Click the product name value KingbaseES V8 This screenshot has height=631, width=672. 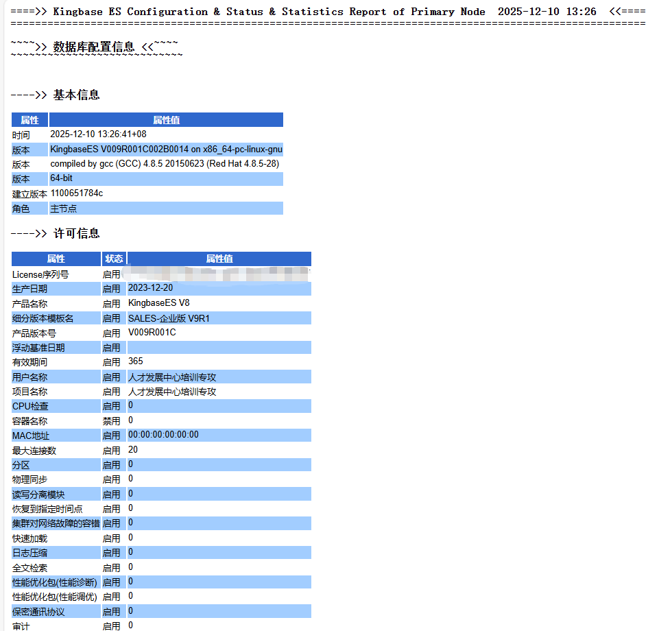(x=159, y=303)
